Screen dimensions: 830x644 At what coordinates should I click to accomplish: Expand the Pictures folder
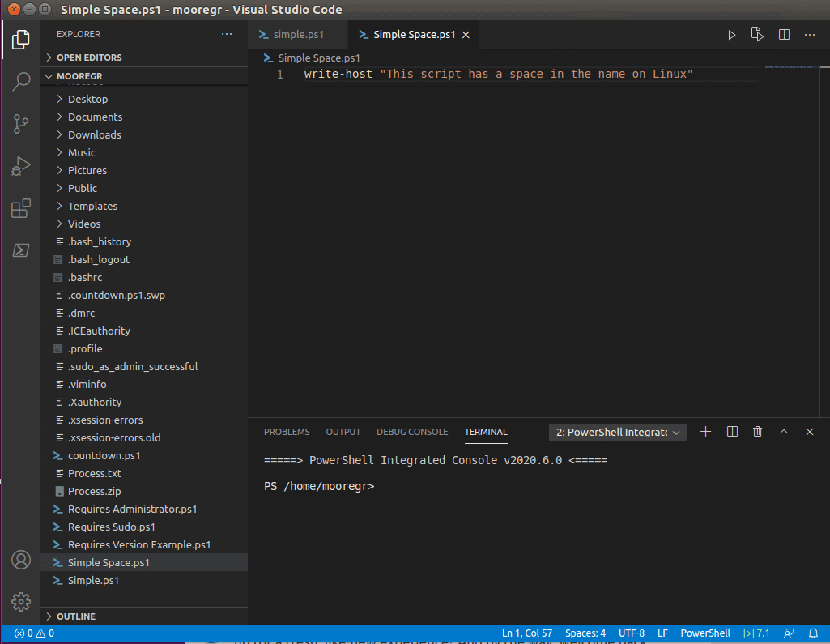click(x=144, y=171)
